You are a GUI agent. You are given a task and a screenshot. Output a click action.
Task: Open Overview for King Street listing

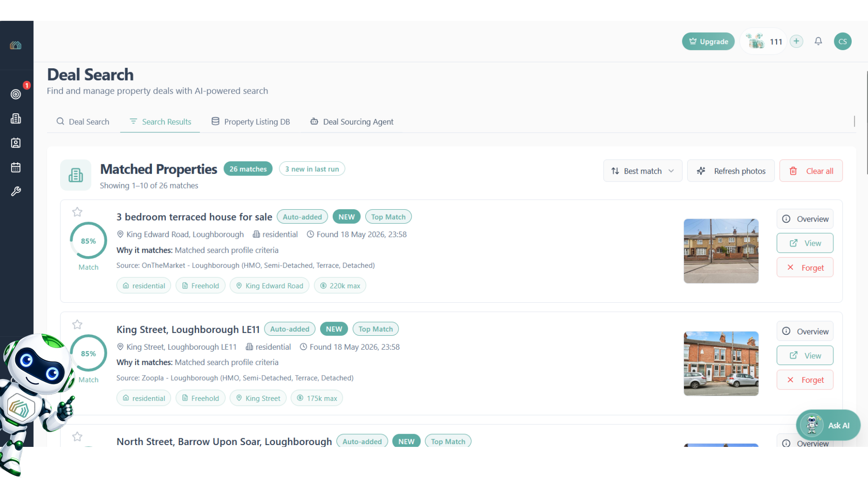[x=805, y=332]
